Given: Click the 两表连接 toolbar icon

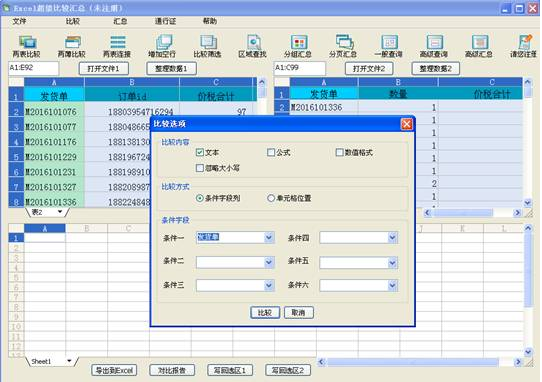Looking at the screenshot, I should (118, 43).
